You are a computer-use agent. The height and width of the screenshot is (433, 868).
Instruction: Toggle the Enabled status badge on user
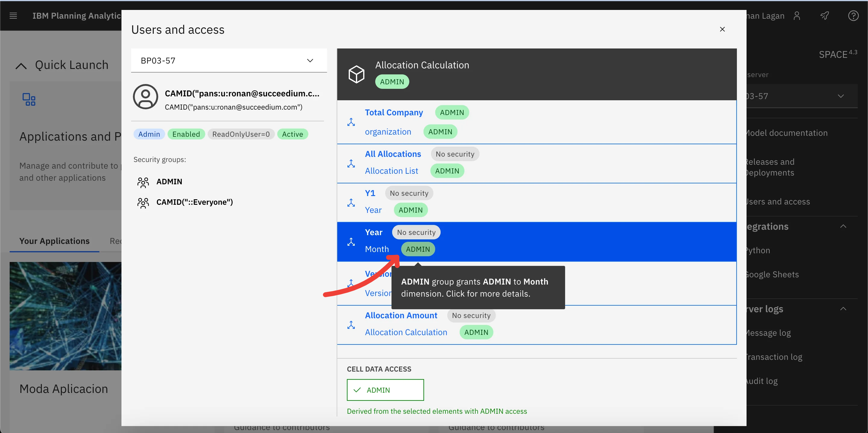click(185, 134)
